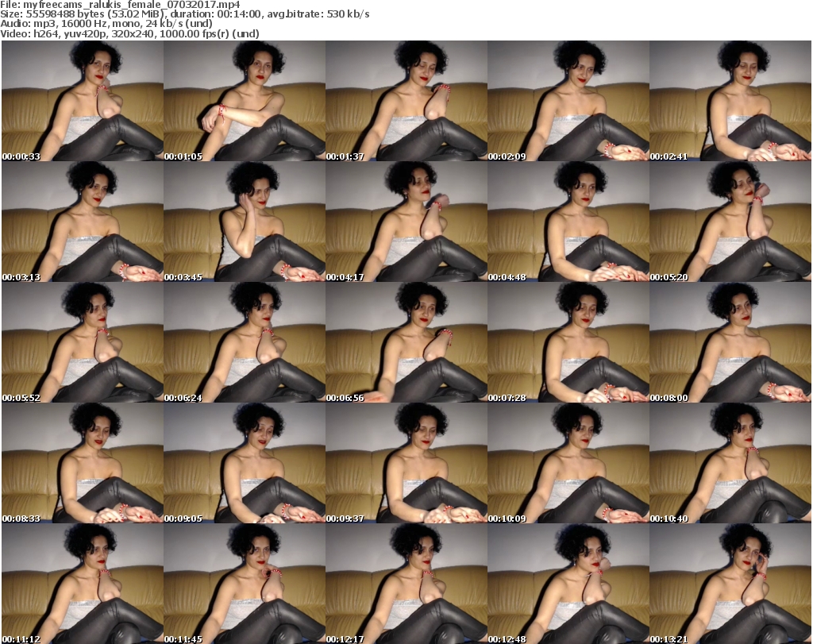Click the thumbnail with time 00:13:21

(730, 584)
